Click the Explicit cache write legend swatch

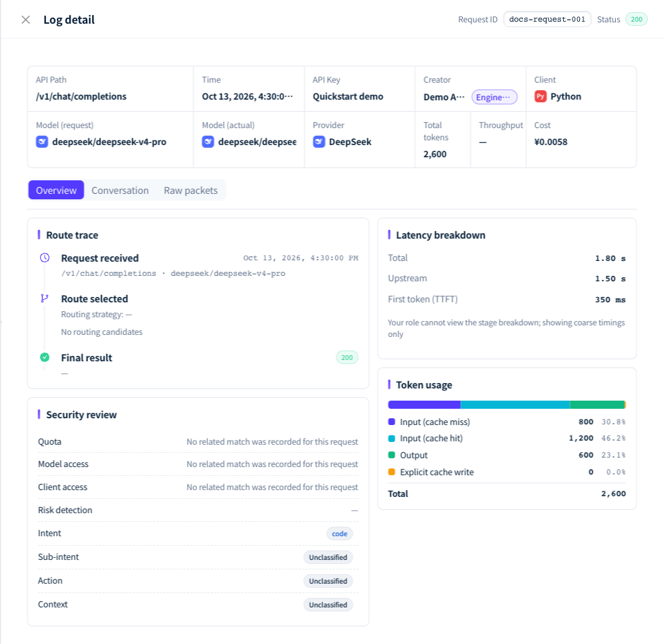click(392, 472)
